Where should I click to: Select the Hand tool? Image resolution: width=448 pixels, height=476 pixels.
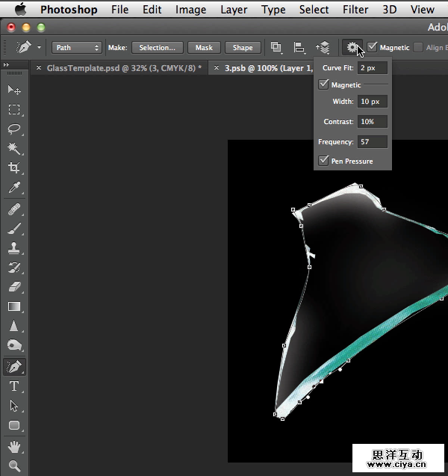14,447
